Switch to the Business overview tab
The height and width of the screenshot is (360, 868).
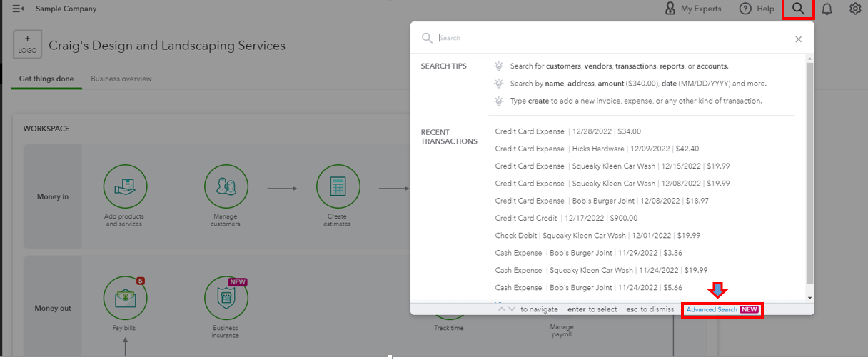coord(121,79)
